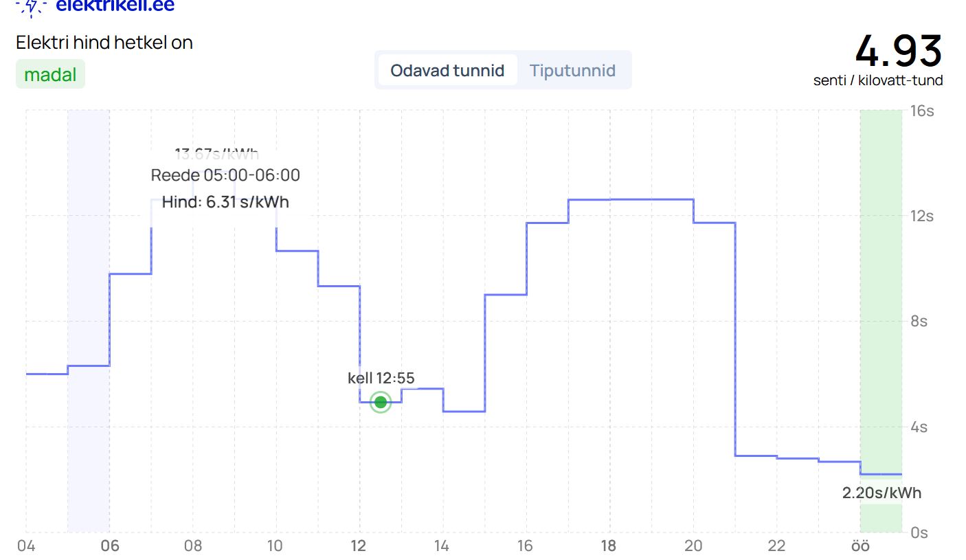The width and height of the screenshot is (966, 560).
Task: Click the "senti / kilovatt-tund" unit label
Action: pos(877,80)
